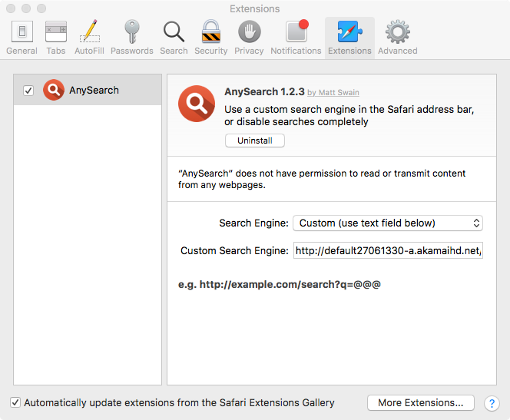510x420 pixels.
Task: Click the Uninstall button
Action: click(x=255, y=141)
